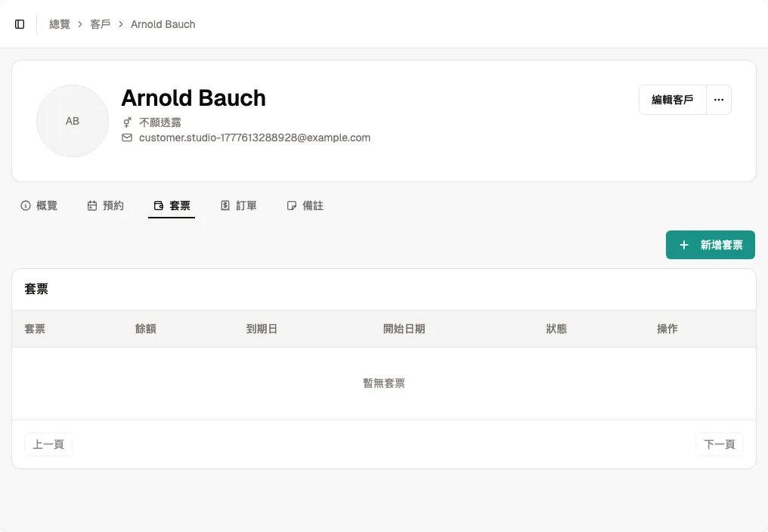The width and height of the screenshot is (768, 532).
Task: Click the AB avatar circle
Action: point(73,121)
